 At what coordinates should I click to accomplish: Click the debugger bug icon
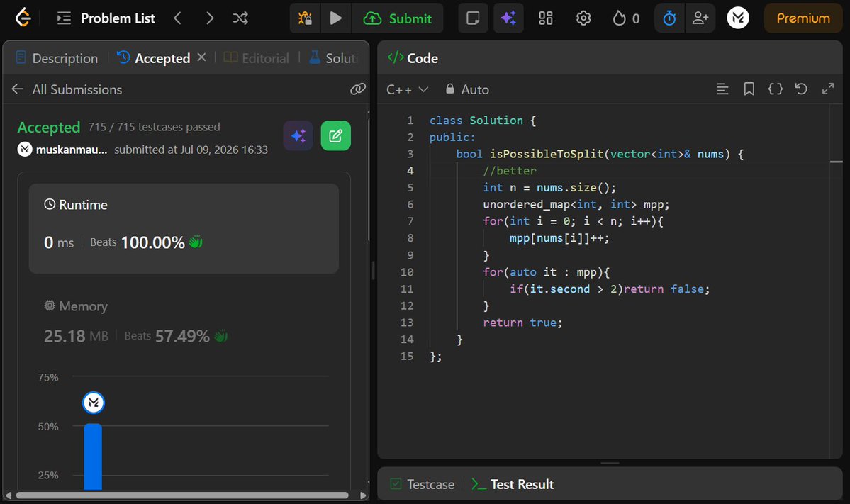pyautogui.click(x=306, y=18)
